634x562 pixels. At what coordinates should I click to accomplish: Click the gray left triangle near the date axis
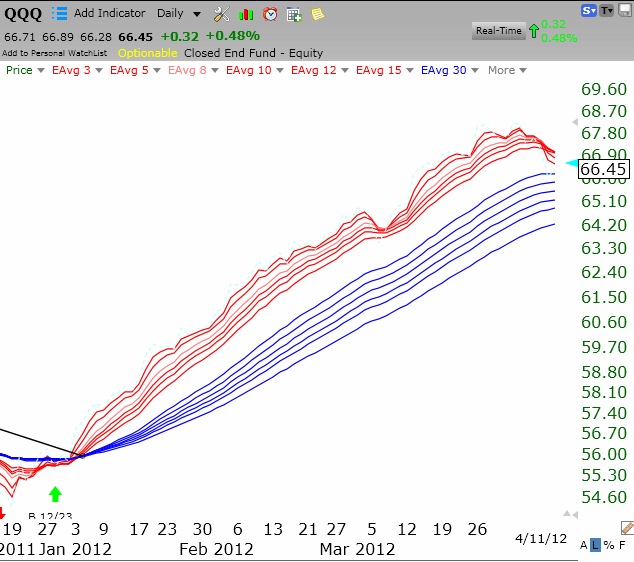click(575, 515)
